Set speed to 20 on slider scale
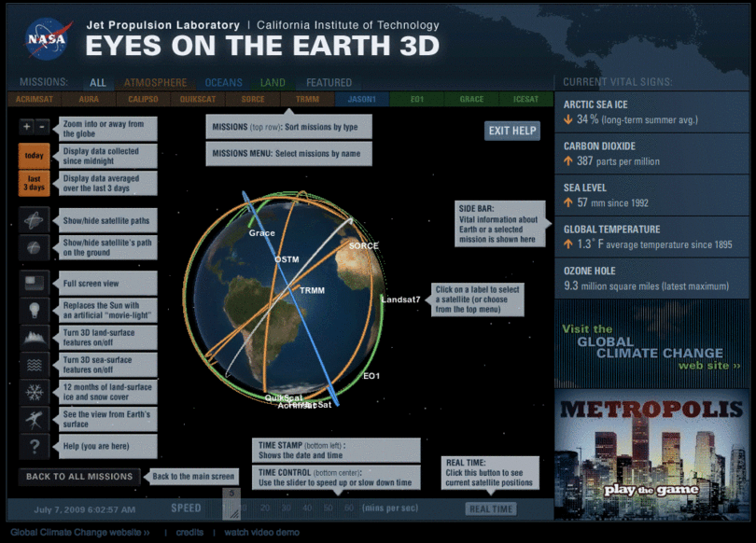Screen dimensions: 756x543 point(265,508)
